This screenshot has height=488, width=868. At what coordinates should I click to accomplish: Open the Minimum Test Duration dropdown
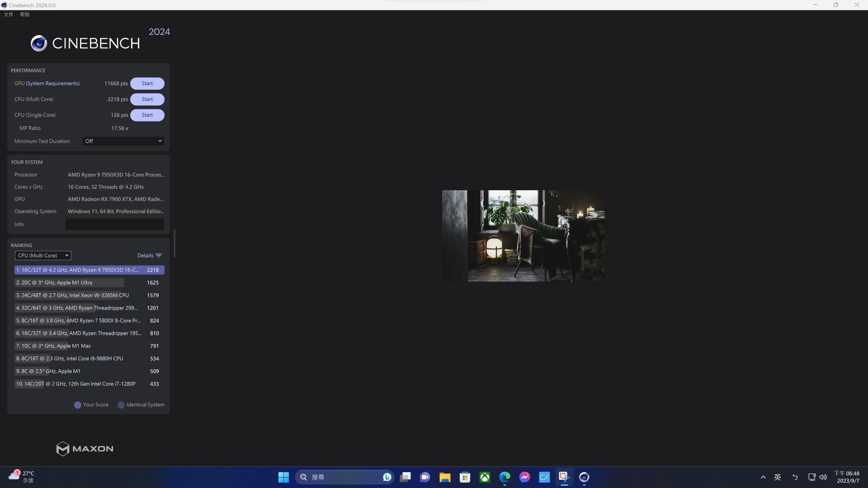coord(123,141)
